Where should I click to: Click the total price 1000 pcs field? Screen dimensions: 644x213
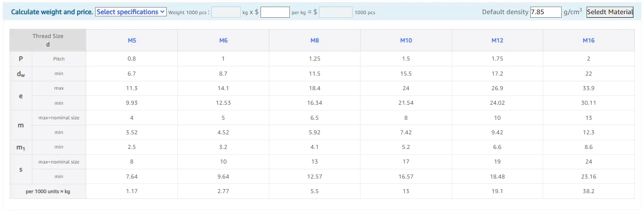click(x=336, y=12)
